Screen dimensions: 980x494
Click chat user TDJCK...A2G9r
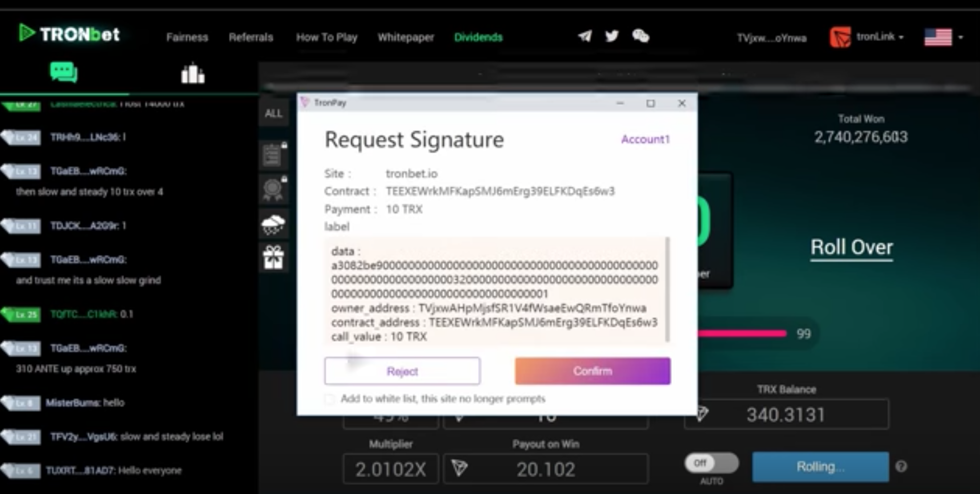point(85,226)
